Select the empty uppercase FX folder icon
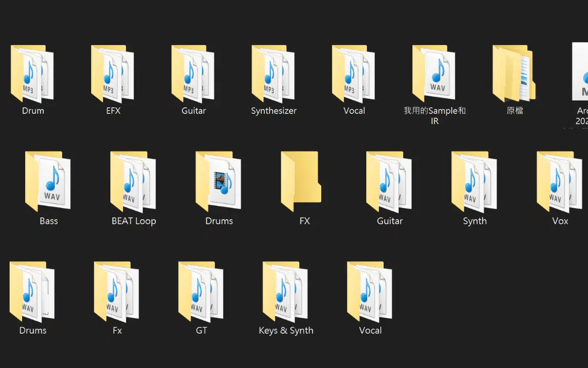Screen dimensions: 588x368 coord(301,182)
